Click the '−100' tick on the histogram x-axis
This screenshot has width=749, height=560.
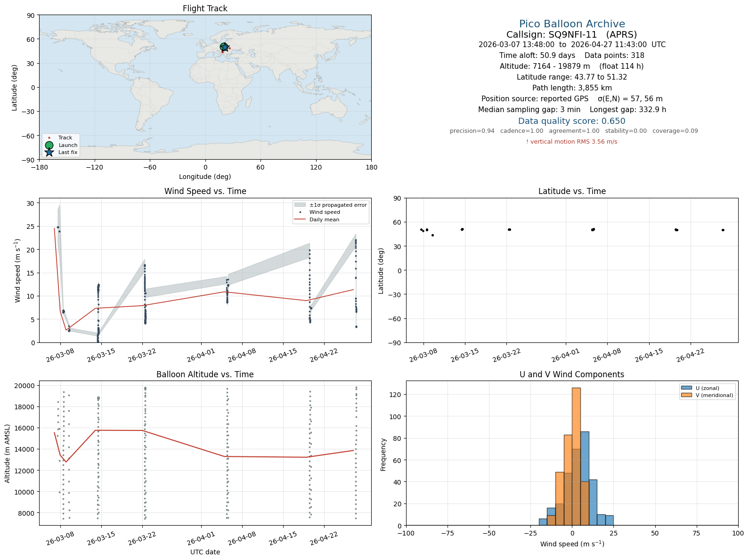406,533
